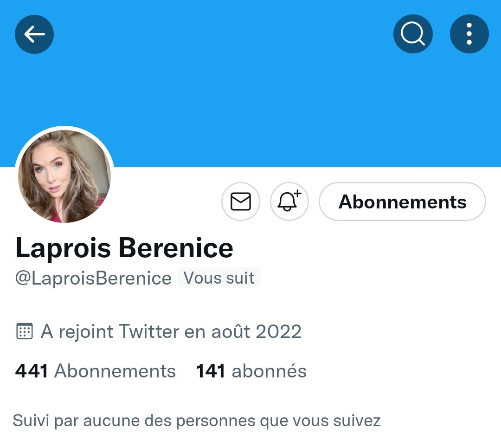This screenshot has height=448, width=501.
Task: Open search with the magnifier icon
Action: tap(413, 34)
